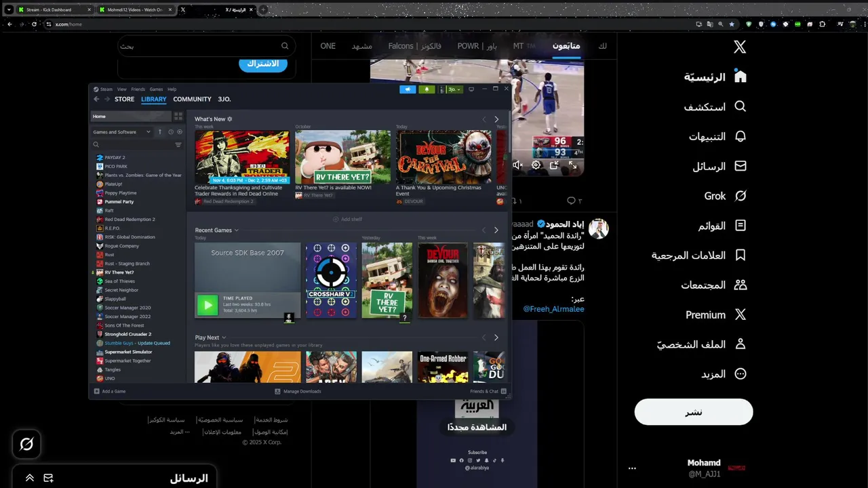Click the Steam announcements megaphone icon

pyautogui.click(x=408, y=89)
